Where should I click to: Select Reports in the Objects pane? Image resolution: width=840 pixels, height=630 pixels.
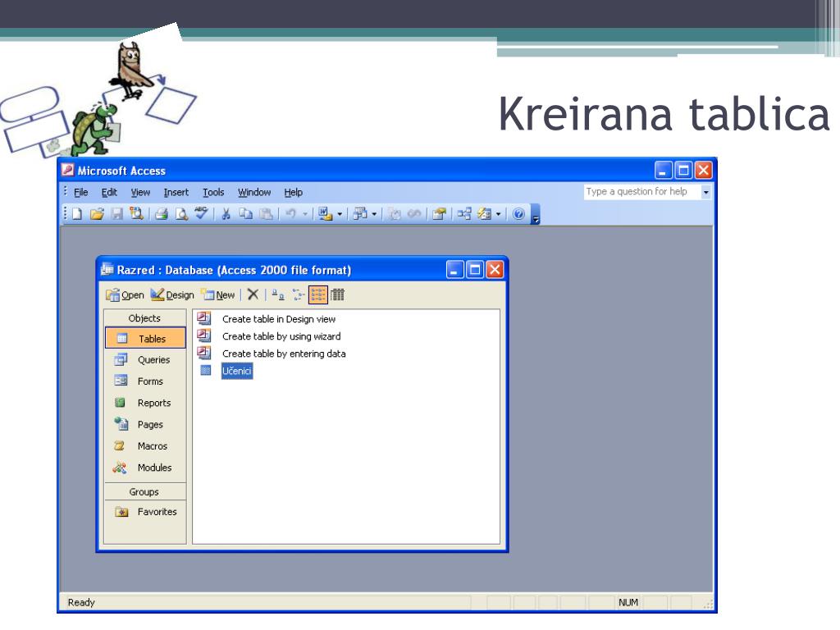(145, 403)
